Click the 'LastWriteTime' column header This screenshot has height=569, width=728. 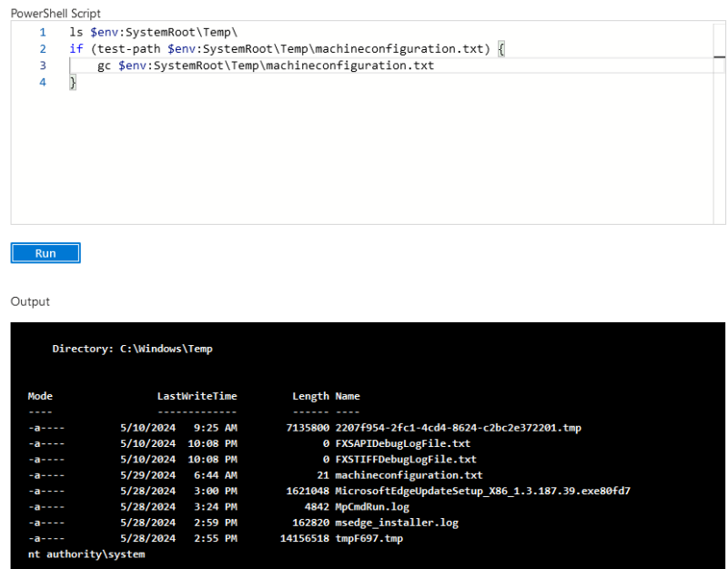point(197,396)
